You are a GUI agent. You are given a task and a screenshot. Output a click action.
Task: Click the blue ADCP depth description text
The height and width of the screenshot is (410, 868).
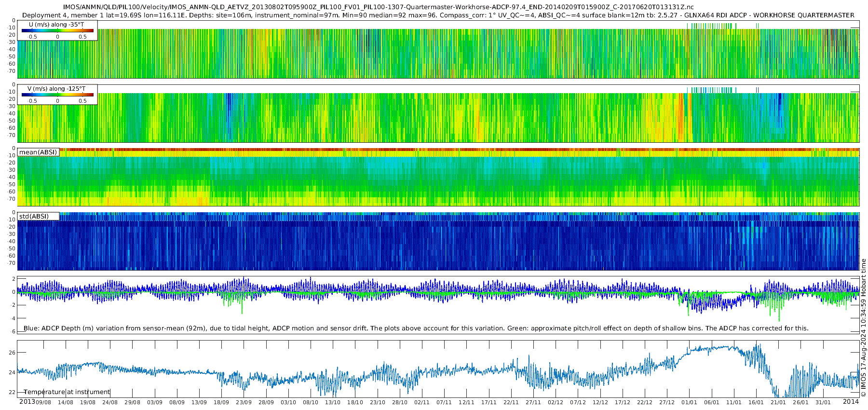pyautogui.click(x=416, y=328)
